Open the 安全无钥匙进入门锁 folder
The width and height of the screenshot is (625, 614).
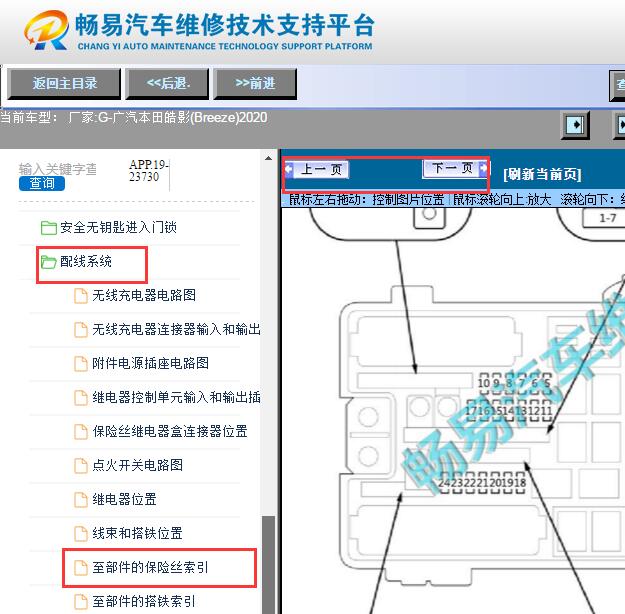[118, 228]
